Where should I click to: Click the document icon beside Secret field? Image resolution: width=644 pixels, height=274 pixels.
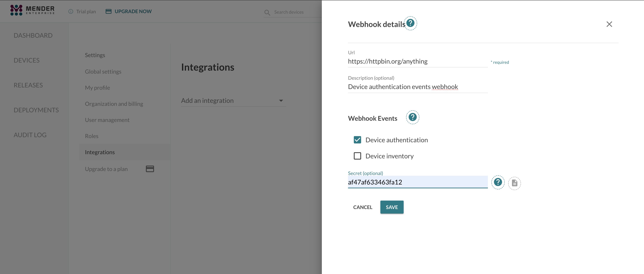tap(514, 183)
